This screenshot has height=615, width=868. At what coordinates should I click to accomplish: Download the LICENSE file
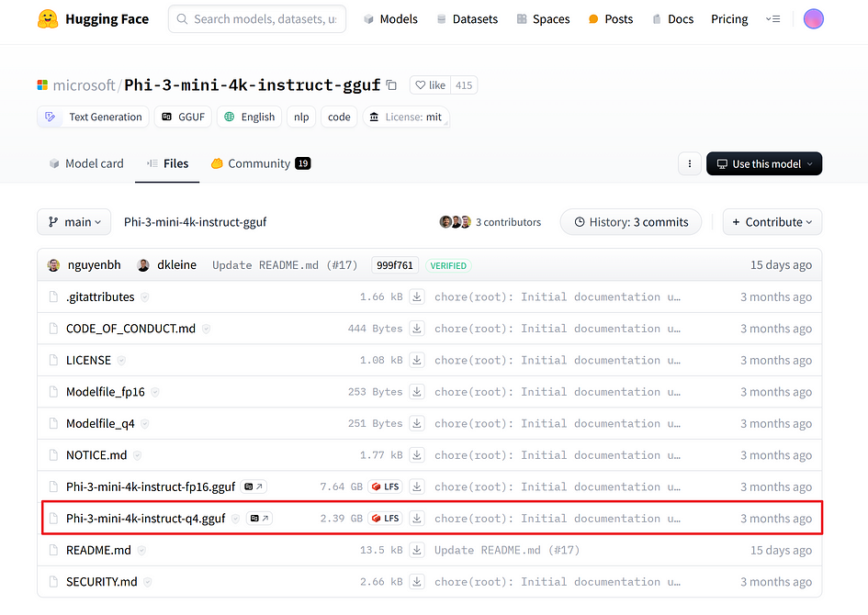pos(417,360)
